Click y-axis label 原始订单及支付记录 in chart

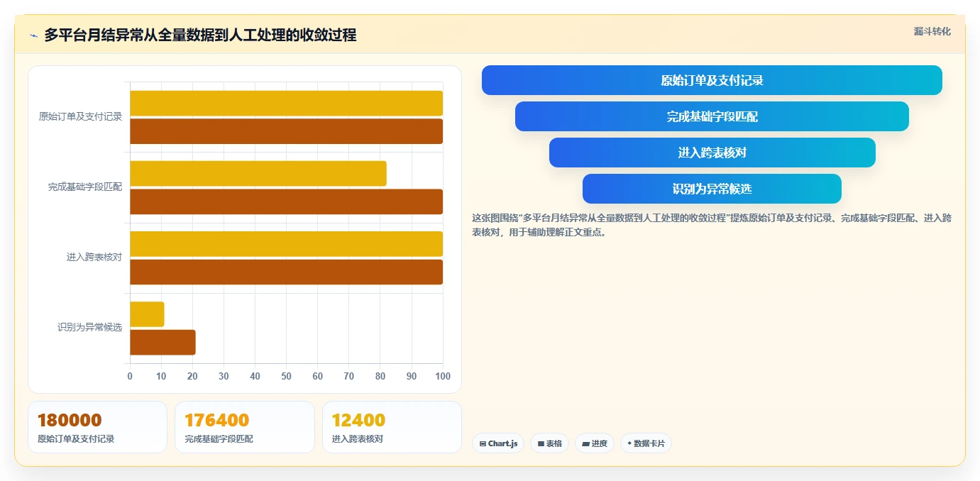click(80, 116)
